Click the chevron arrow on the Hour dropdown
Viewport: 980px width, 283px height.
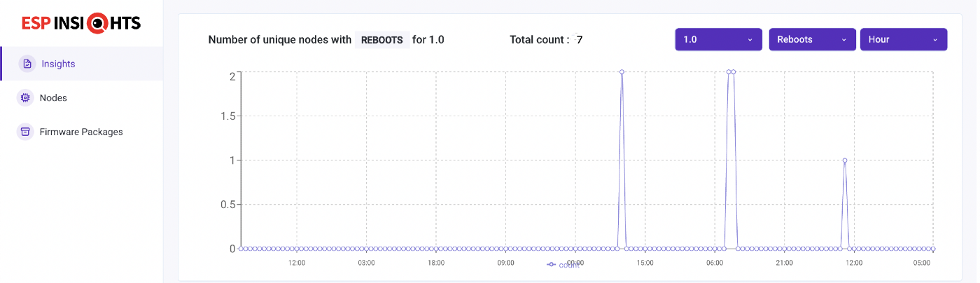point(935,40)
